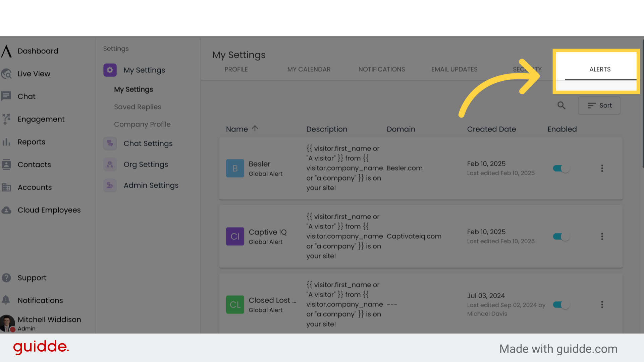Image resolution: width=644 pixels, height=362 pixels.
Task: Click the Besler alert avatar icon
Action: (235, 168)
